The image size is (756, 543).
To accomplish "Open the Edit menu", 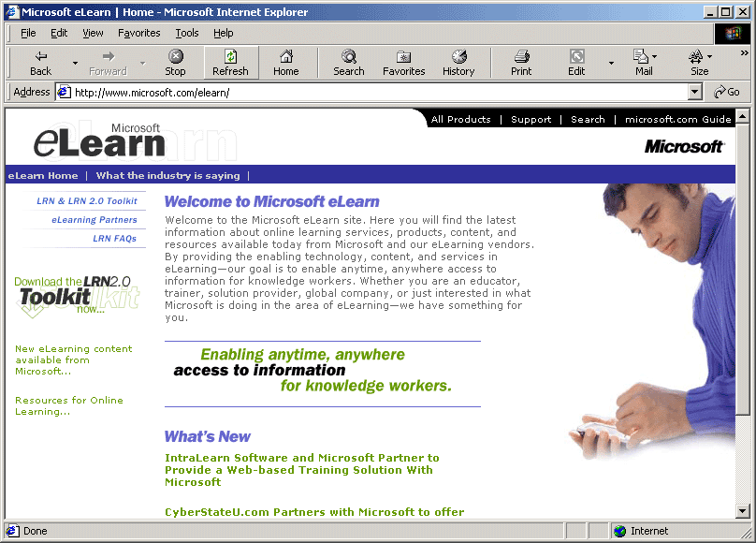I will [x=59, y=33].
